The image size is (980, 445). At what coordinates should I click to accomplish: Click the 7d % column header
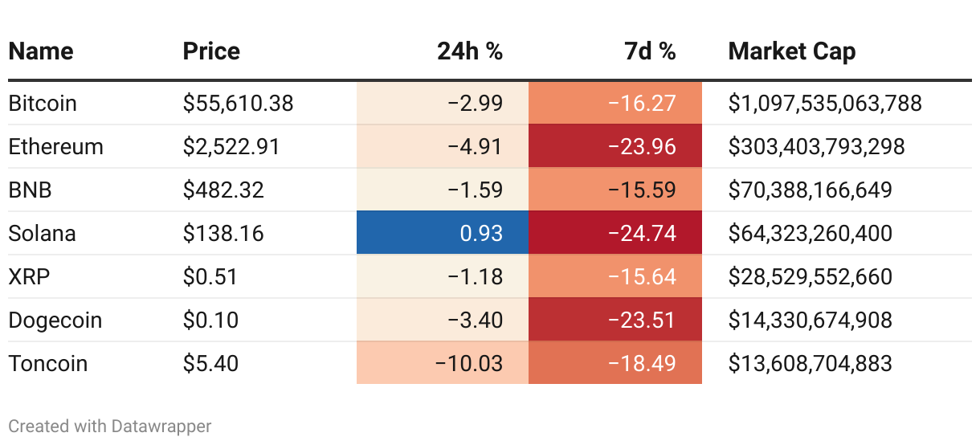650,51
